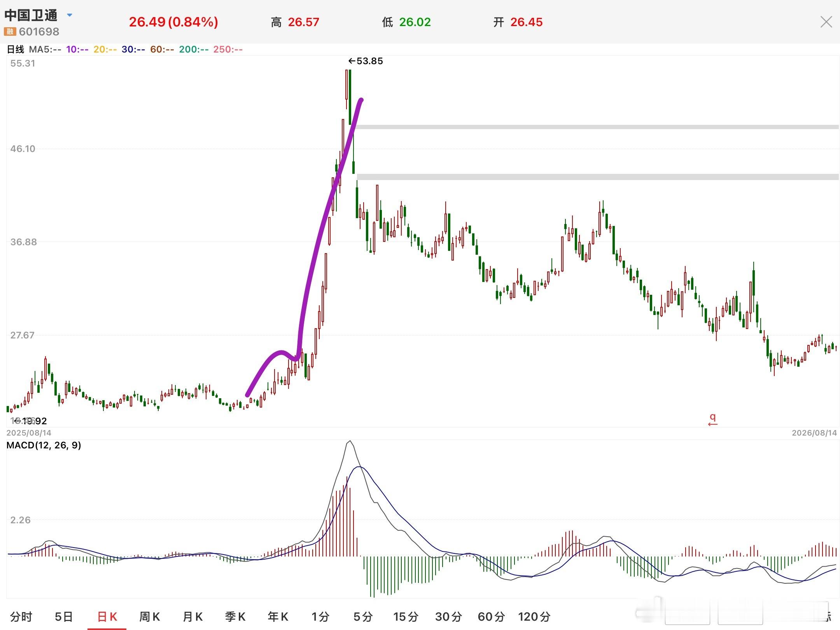Screen dimensions: 840x630
Task: Click the blue 30:-- moving average label
Action: (133, 49)
